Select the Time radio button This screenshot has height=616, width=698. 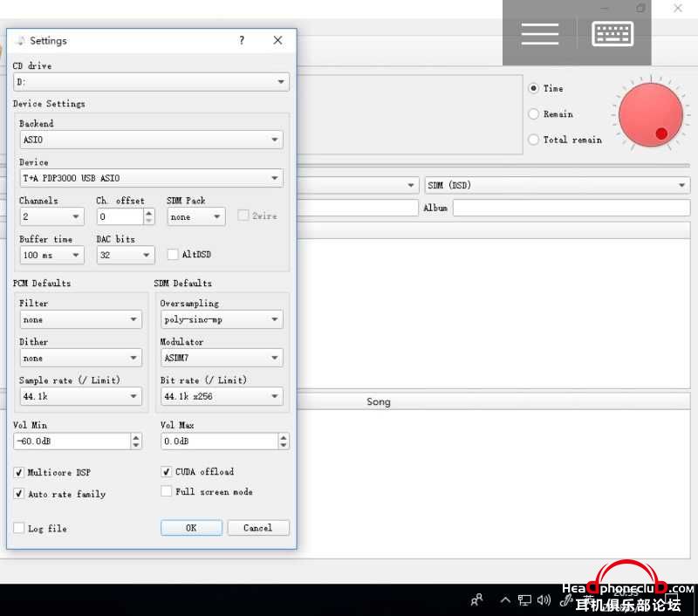pos(533,88)
